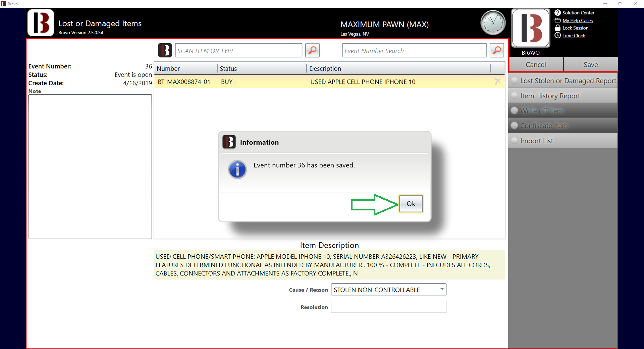Click the Solution Center help icon
The width and height of the screenshot is (644, 349).
[x=557, y=13]
